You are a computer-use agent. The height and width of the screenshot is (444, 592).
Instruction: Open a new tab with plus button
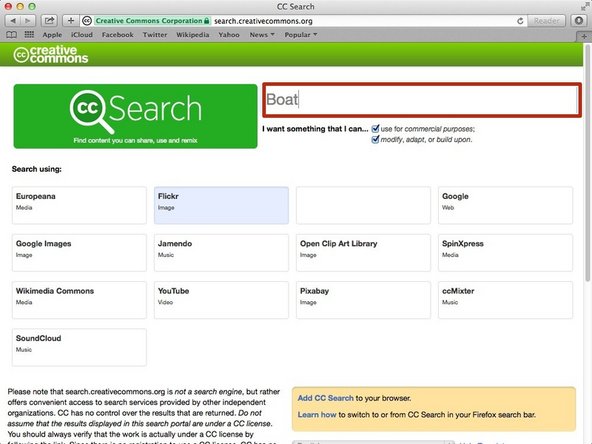(584, 37)
